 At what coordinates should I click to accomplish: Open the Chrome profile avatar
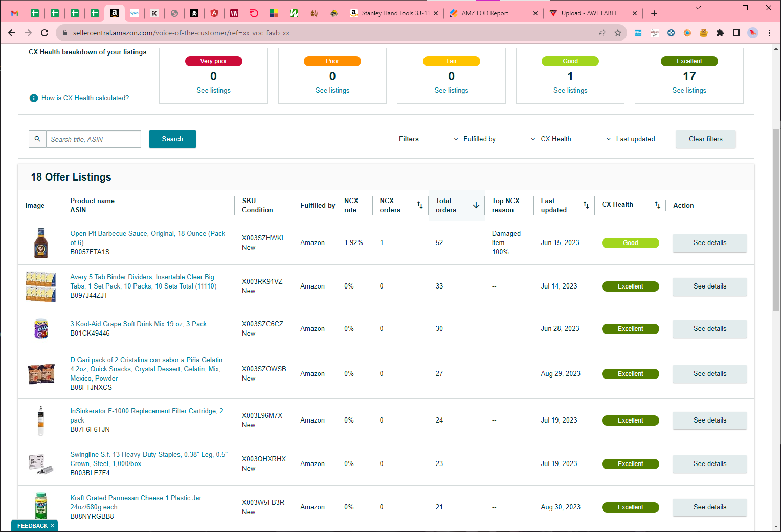[x=753, y=33]
